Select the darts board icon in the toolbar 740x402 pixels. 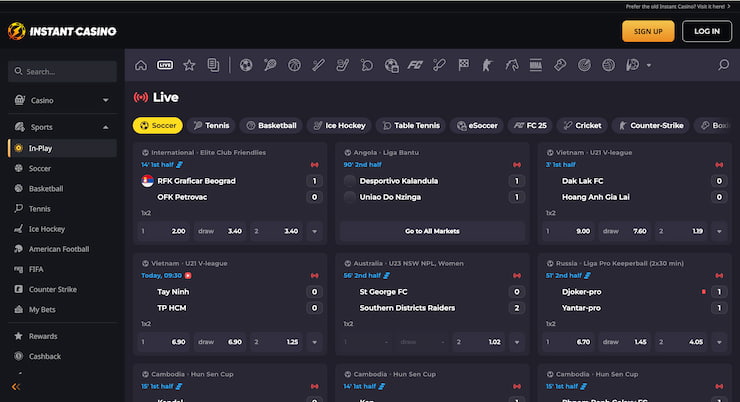tap(584, 65)
